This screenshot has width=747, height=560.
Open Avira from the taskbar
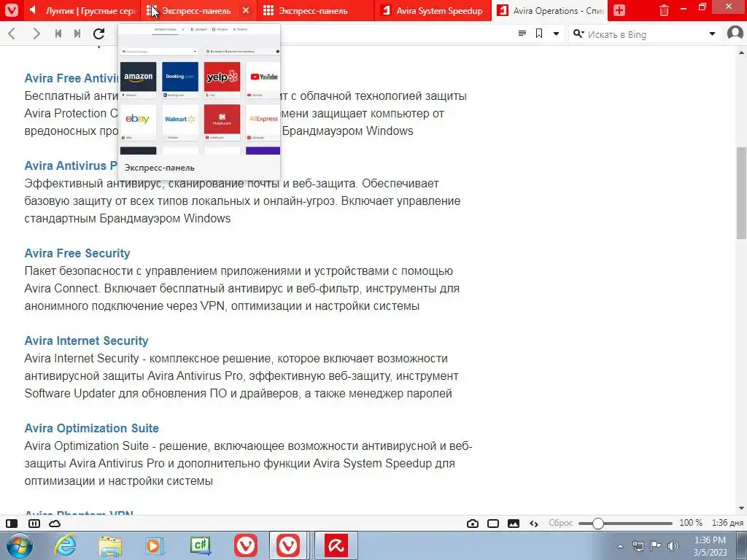click(x=336, y=545)
